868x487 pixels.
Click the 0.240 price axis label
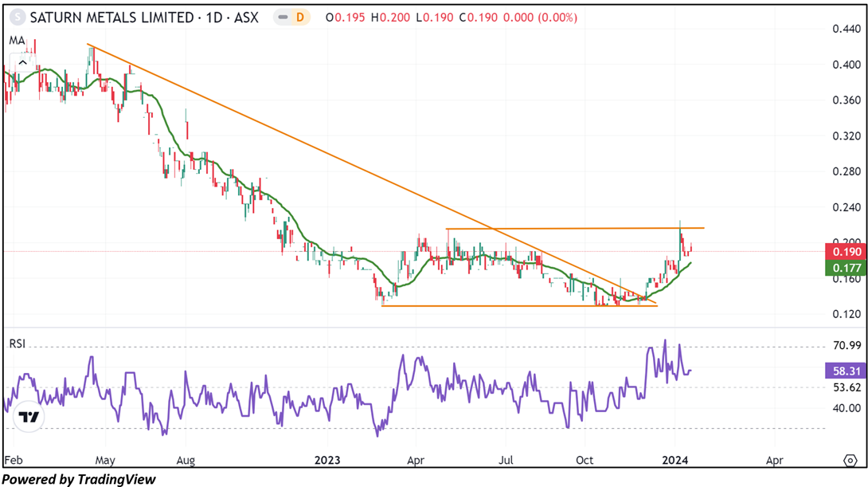(846, 207)
